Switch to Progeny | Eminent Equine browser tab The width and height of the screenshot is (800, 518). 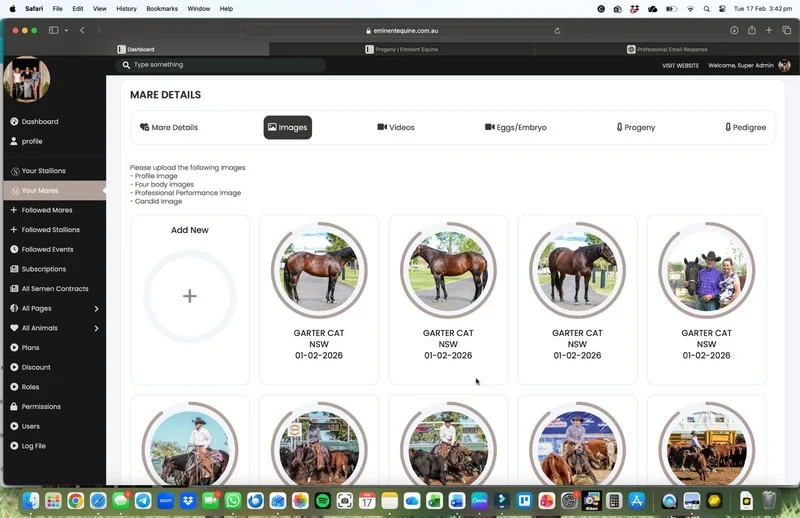tap(402, 50)
